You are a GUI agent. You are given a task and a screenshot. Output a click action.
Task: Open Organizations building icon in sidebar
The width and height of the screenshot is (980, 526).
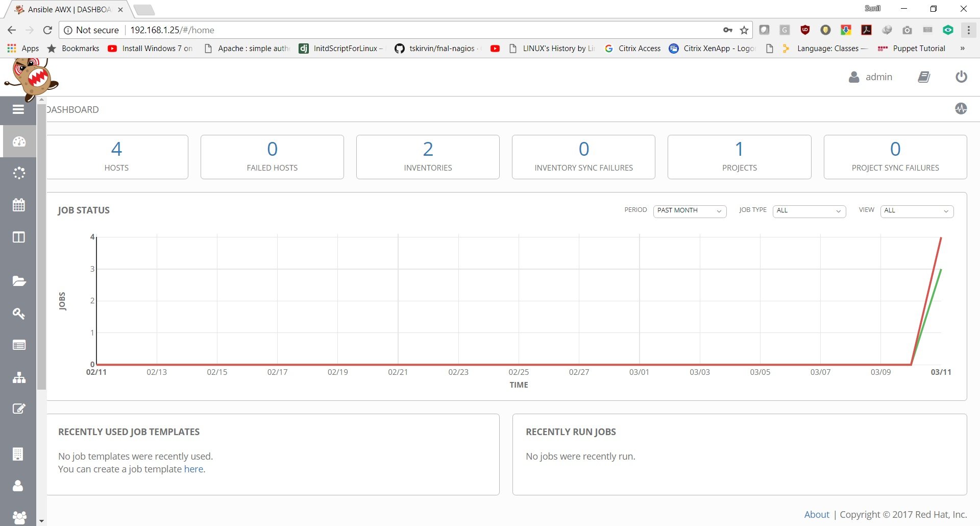pos(18,454)
